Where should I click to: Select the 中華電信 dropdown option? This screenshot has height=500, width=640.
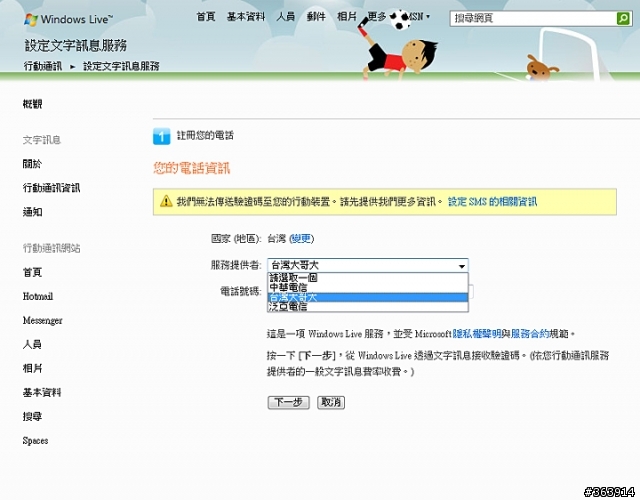(367, 288)
